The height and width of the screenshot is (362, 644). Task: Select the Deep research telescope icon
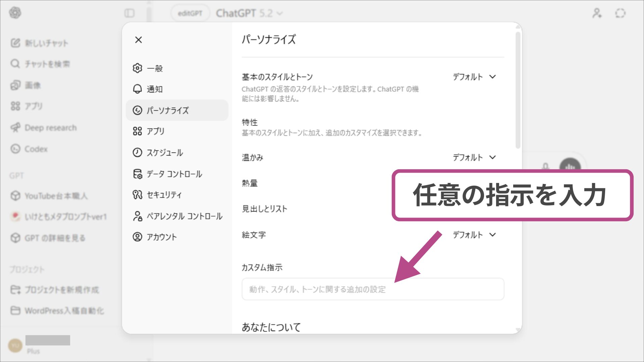tap(15, 127)
